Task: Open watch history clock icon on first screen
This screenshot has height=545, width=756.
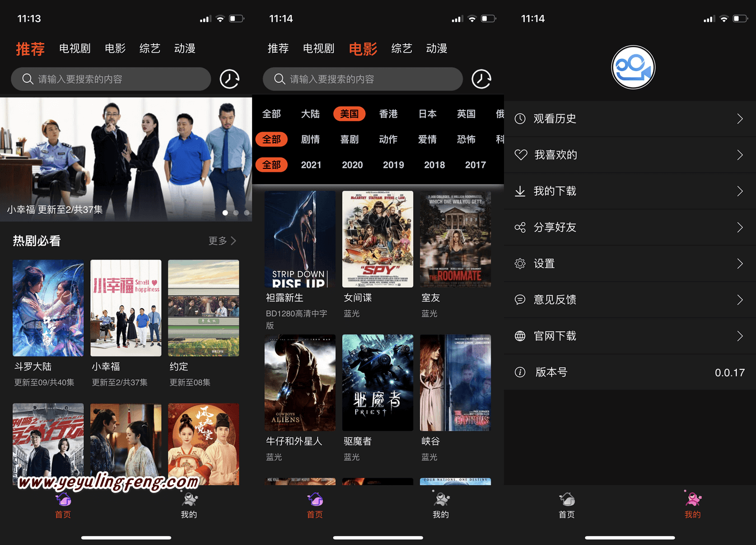Action: click(x=230, y=79)
